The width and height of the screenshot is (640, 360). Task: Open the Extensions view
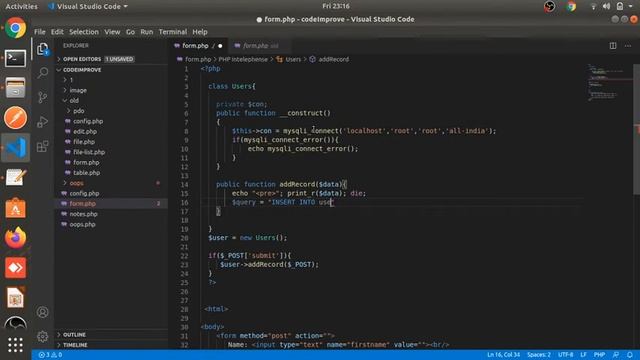click(42, 146)
